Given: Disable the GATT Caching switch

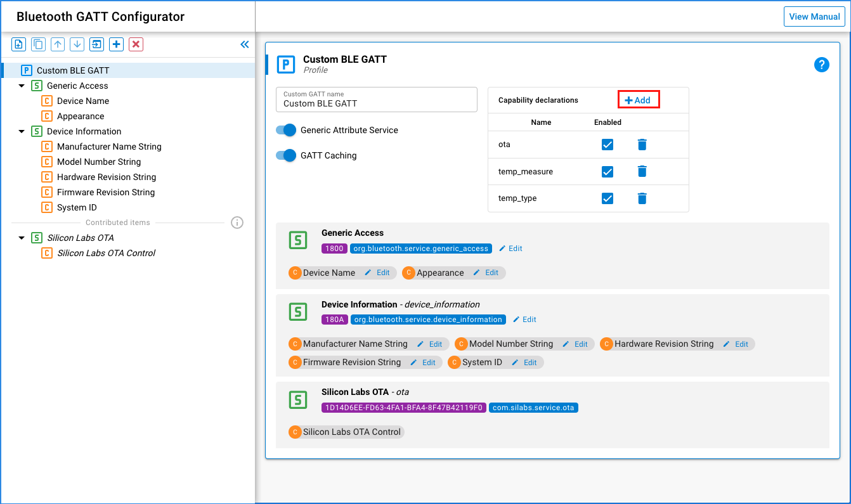Looking at the screenshot, I should (x=286, y=155).
